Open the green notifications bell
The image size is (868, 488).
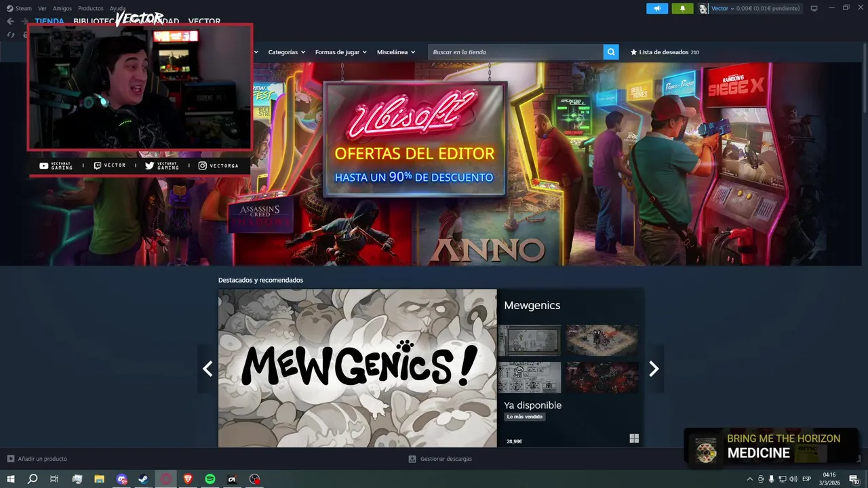point(682,8)
